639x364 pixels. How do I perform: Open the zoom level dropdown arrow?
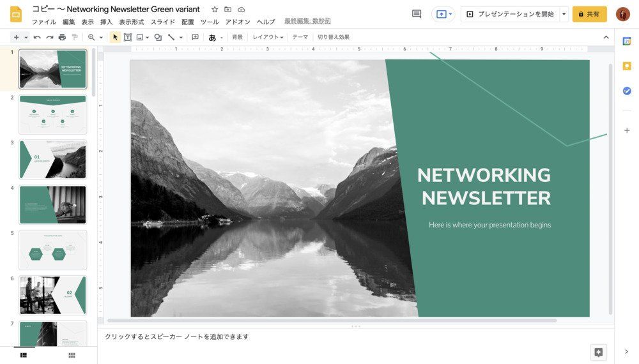point(101,38)
